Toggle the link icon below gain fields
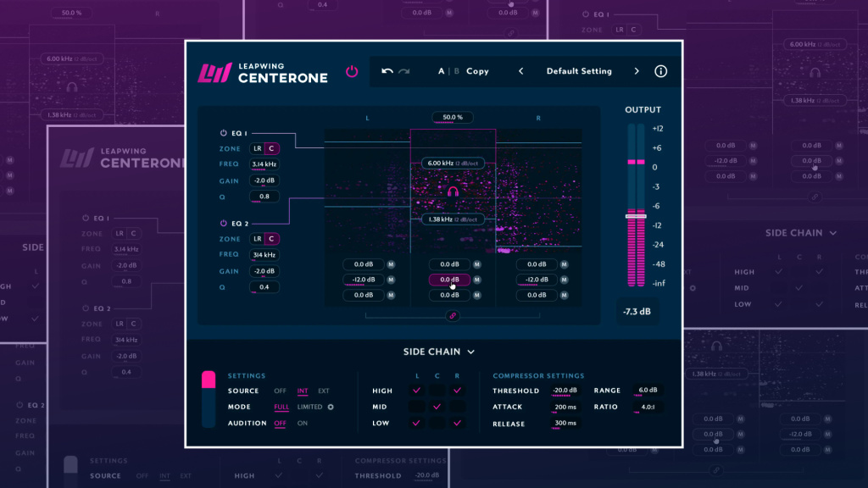Screen dimensions: 868x488 (453, 315)
